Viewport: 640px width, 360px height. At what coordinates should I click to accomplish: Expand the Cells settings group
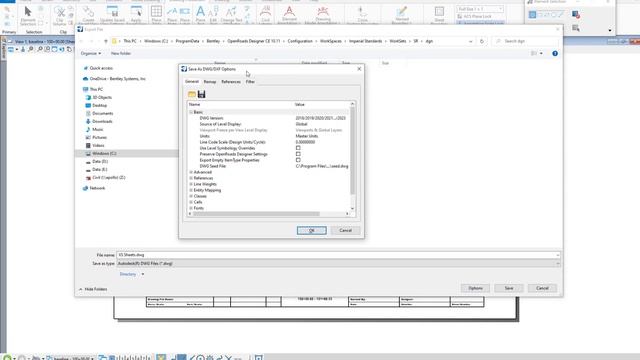[191, 202]
